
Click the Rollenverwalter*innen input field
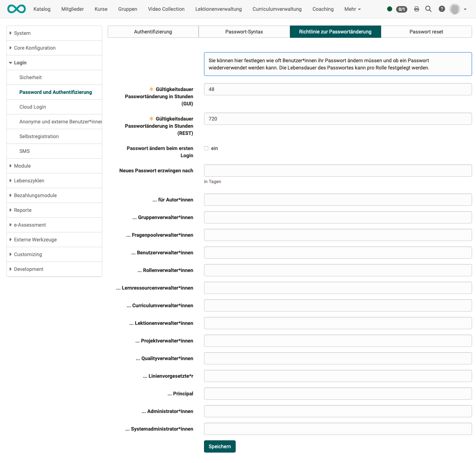pyautogui.click(x=338, y=270)
